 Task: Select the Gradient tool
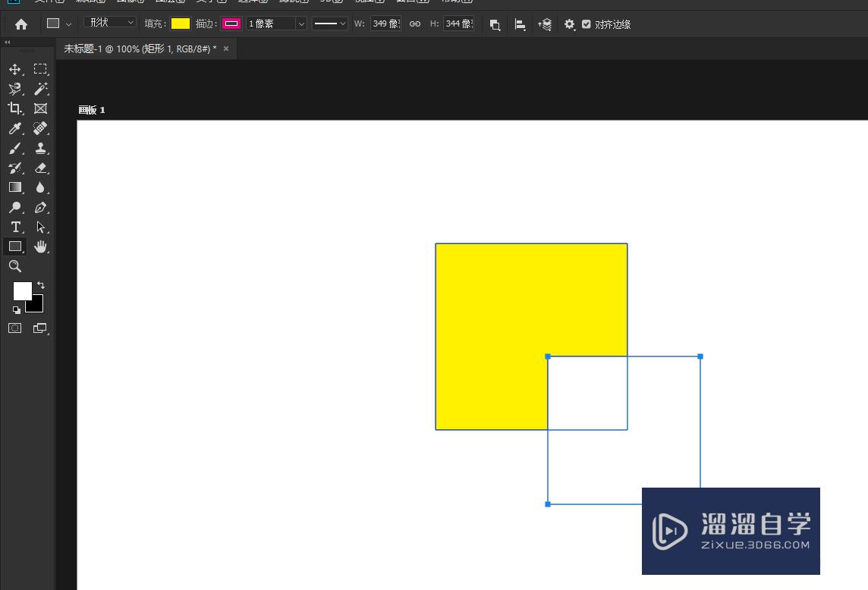tap(15, 187)
